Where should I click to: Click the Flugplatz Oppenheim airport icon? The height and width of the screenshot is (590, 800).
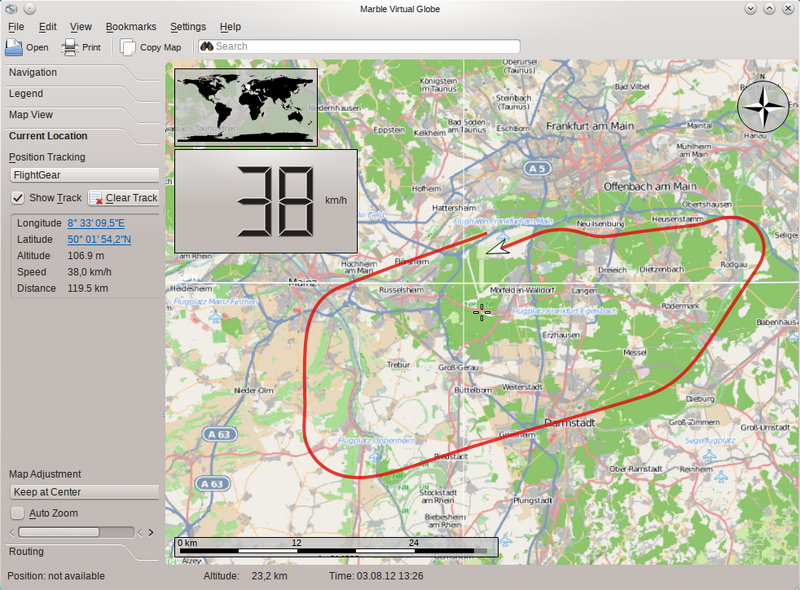(376, 455)
